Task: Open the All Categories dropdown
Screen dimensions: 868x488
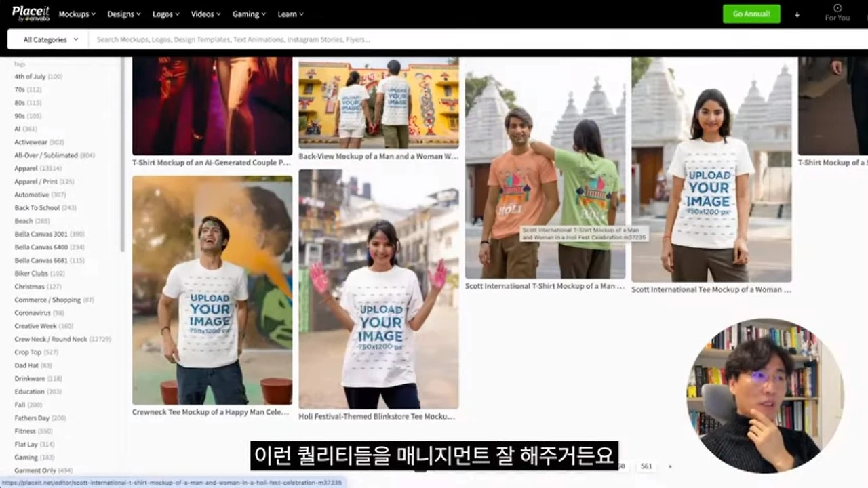Action: click(51, 39)
